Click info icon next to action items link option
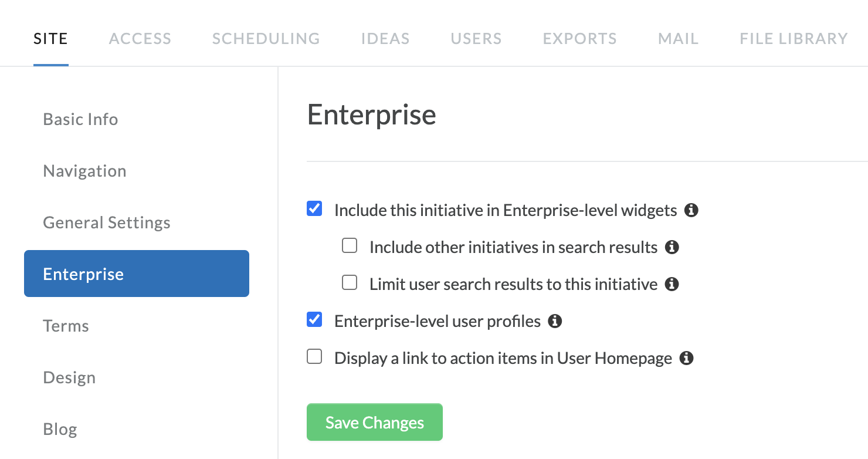Screen dimensions: 868x459 coord(687,358)
